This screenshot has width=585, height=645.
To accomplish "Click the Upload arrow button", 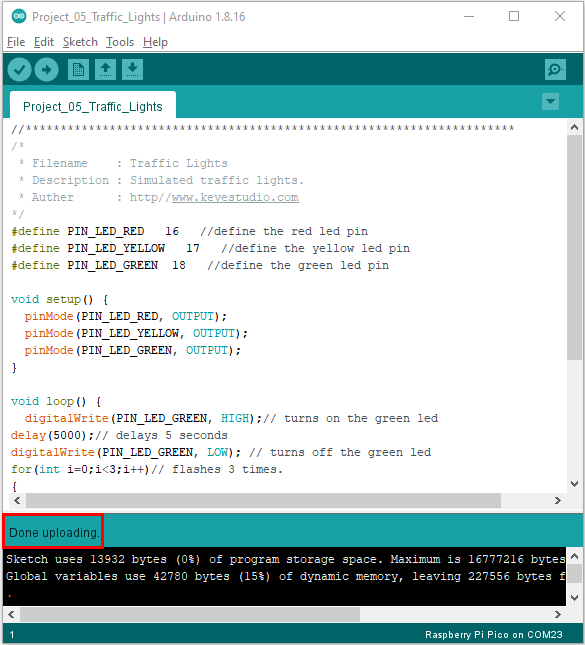I will (46, 70).
